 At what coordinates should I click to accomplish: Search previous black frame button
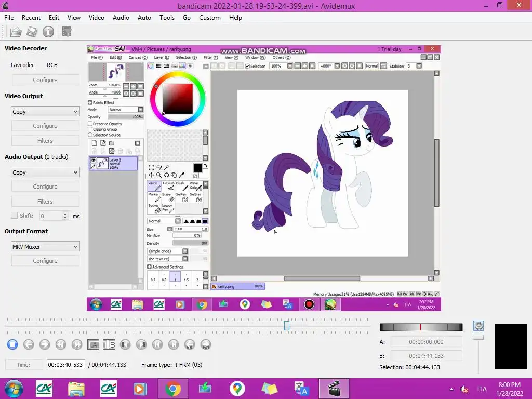pyautogui.click(x=125, y=345)
